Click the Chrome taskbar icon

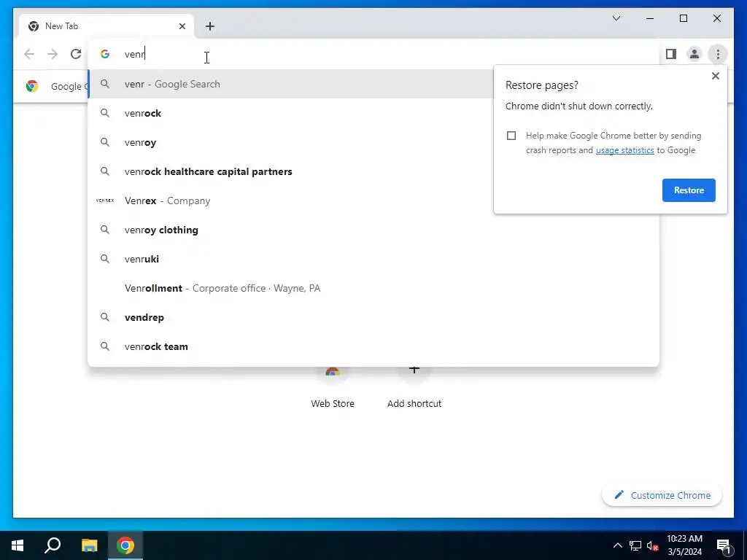coord(125,545)
